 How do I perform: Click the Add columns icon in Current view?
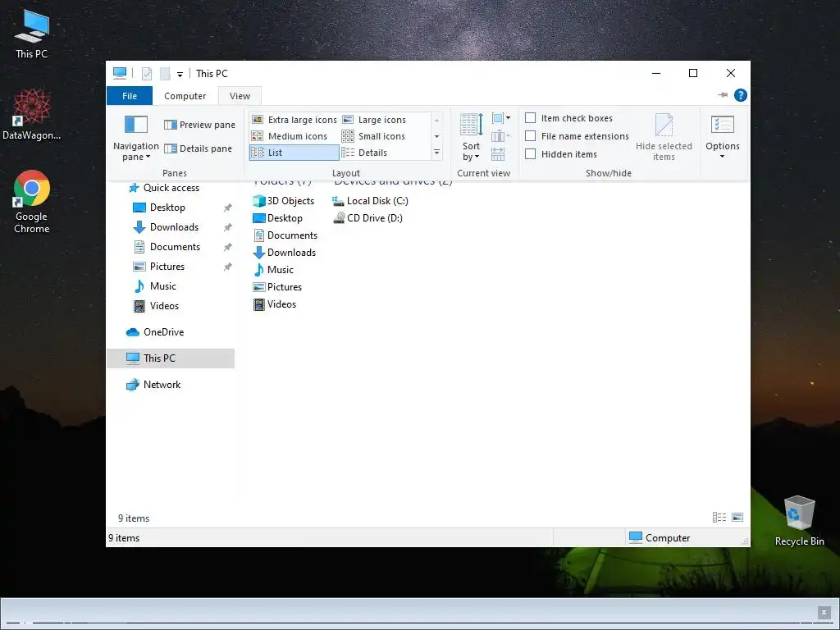tap(500, 136)
